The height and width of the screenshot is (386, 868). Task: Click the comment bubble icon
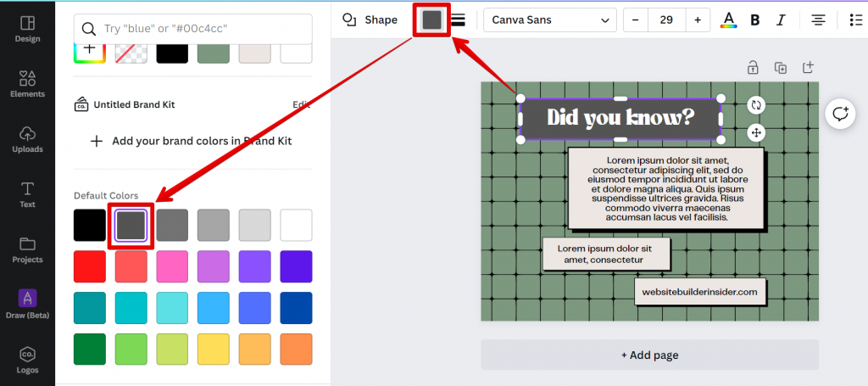(x=840, y=115)
